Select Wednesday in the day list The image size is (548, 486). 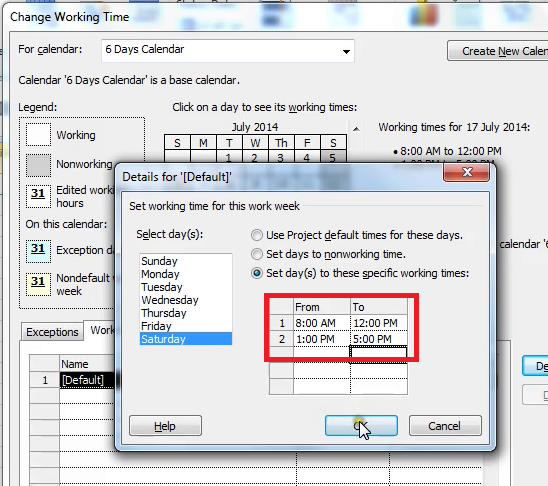[x=186, y=300]
